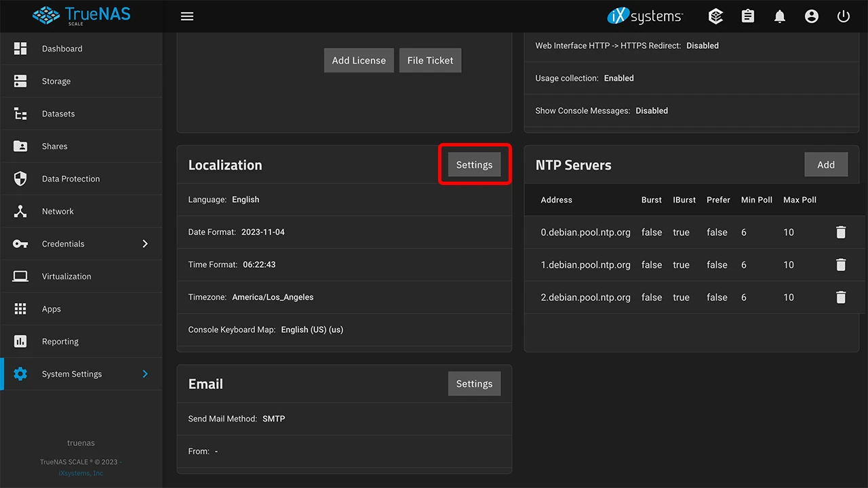Open the Jobs clipboard icon
This screenshot has height=488, width=868.
748,16
